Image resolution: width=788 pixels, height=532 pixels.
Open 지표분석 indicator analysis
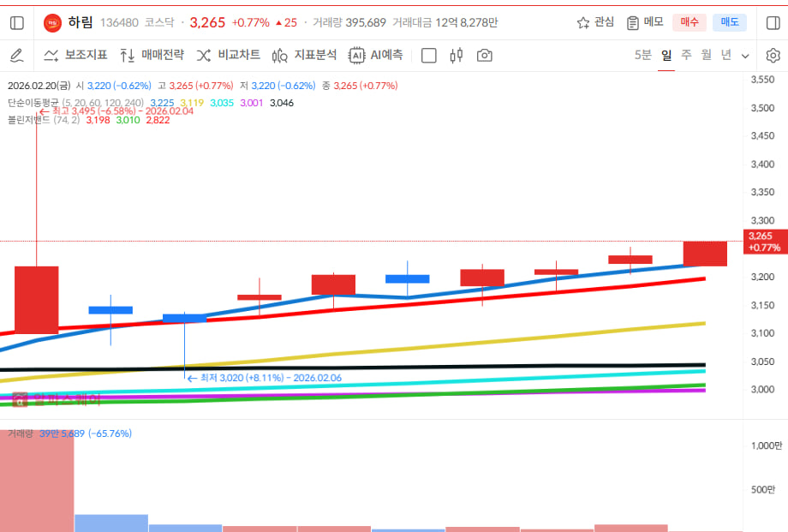pos(304,56)
